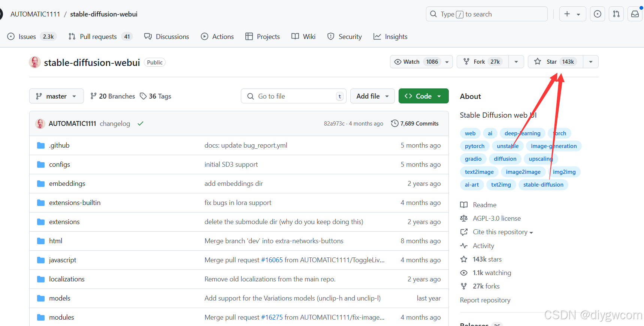Expand the Star lists dropdown arrow
This screenshot has height=326, width=644.
pos(591,62)
